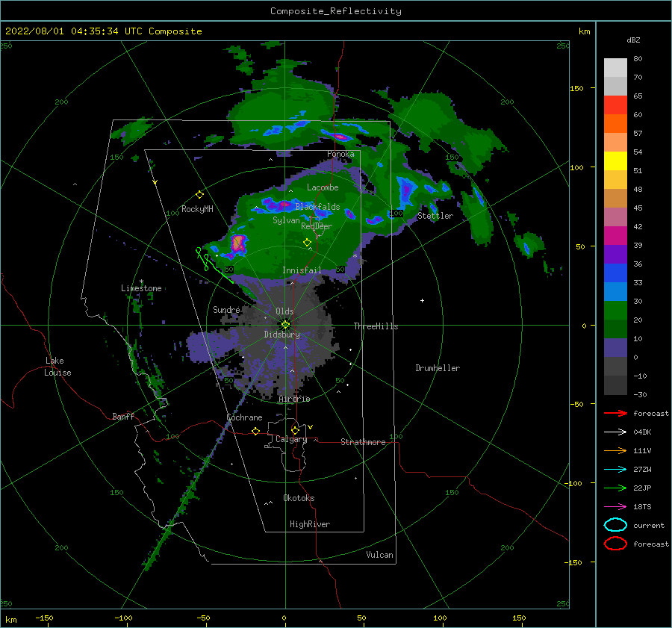Click the ThreeHills town label
The width and height of the screenshot is (672, 628).
(x=376, y=326)
